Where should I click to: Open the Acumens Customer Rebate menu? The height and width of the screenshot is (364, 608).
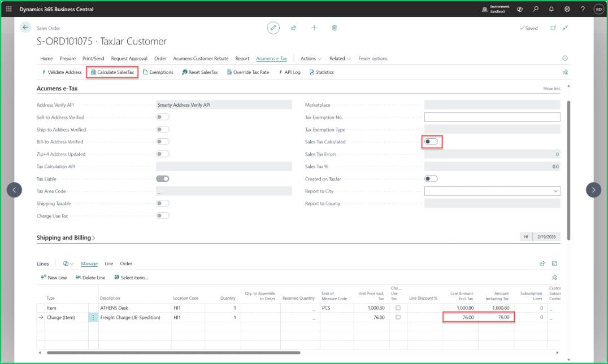click(201, 59)
